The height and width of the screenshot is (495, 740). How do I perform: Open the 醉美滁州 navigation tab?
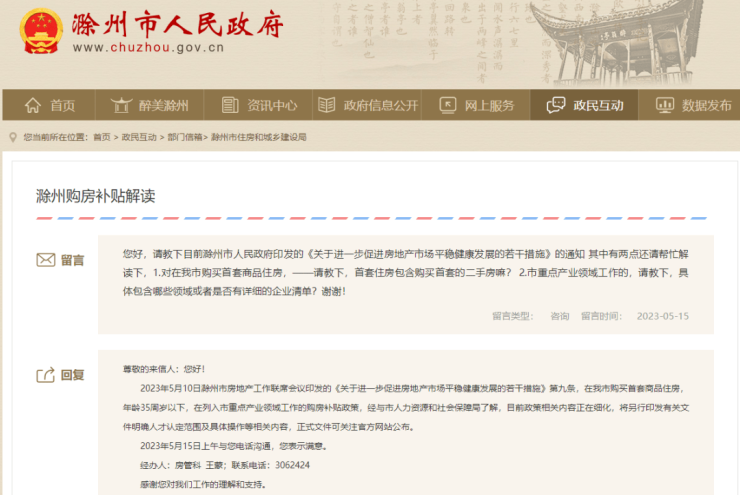click(150, 105)
